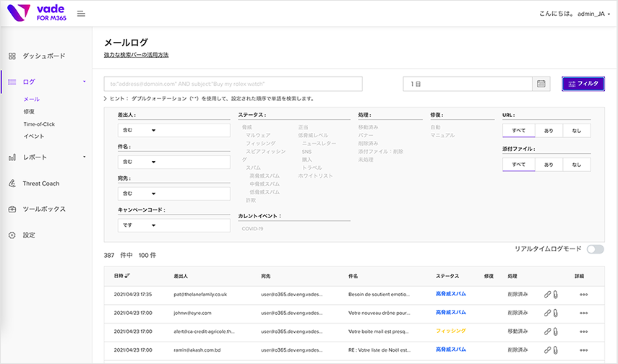Click link icon in ramin@akash.com.bd row
The height and width of the screenshot is (364, 618).
(547, 350)
